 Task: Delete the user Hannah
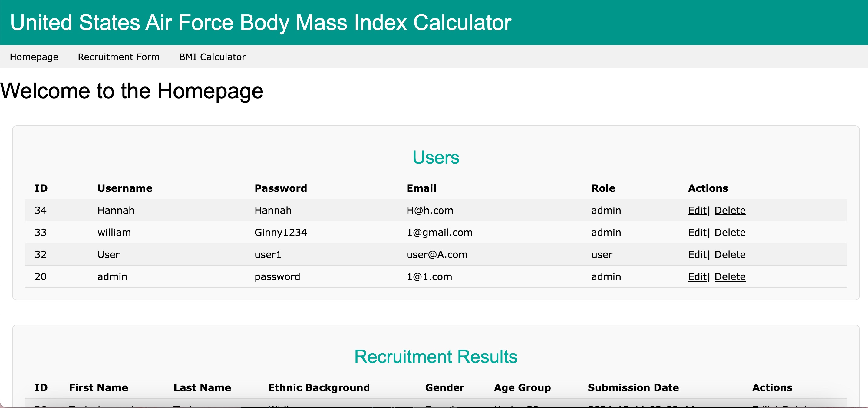pos(730,211)
